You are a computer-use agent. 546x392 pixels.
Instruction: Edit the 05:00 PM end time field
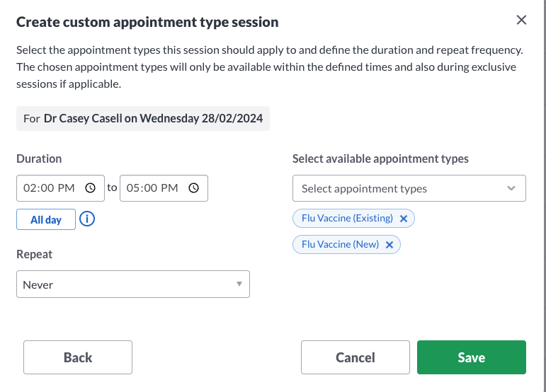164,188
